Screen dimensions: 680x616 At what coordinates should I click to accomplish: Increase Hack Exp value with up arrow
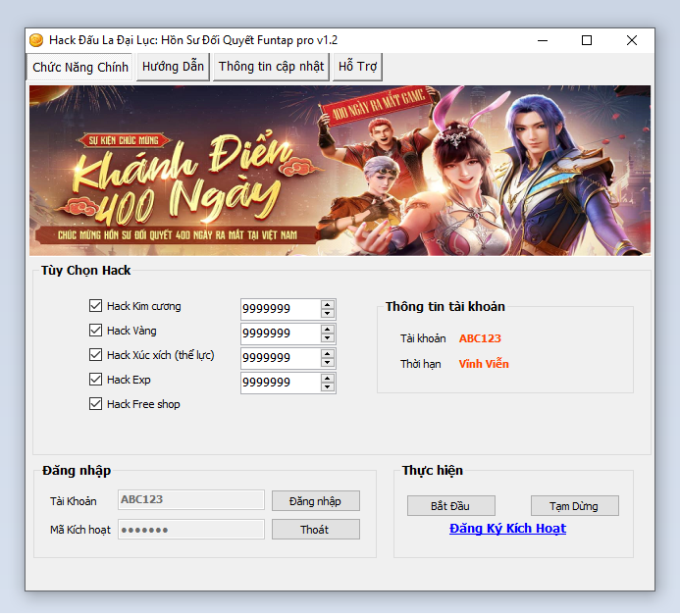(328, 378)
